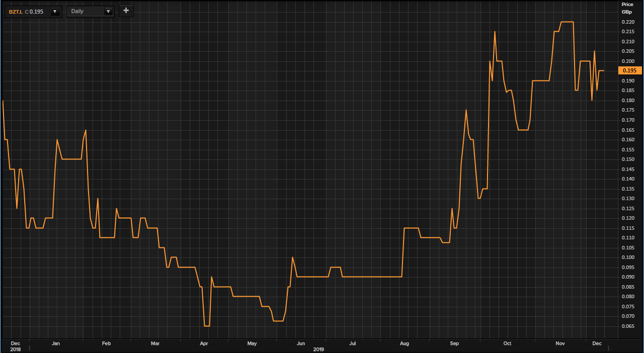Click the 0.205 price axis label

pos(628,51)
